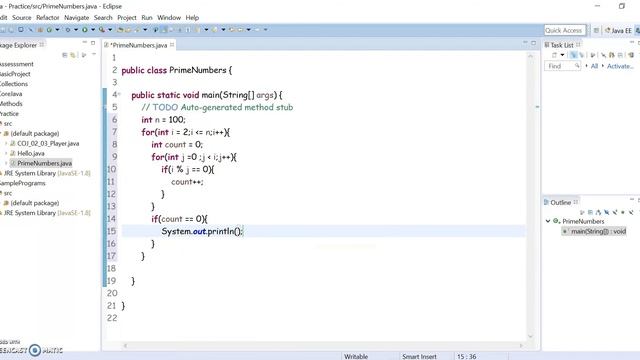Click the All link in Task List

click(x=594, y=66)
